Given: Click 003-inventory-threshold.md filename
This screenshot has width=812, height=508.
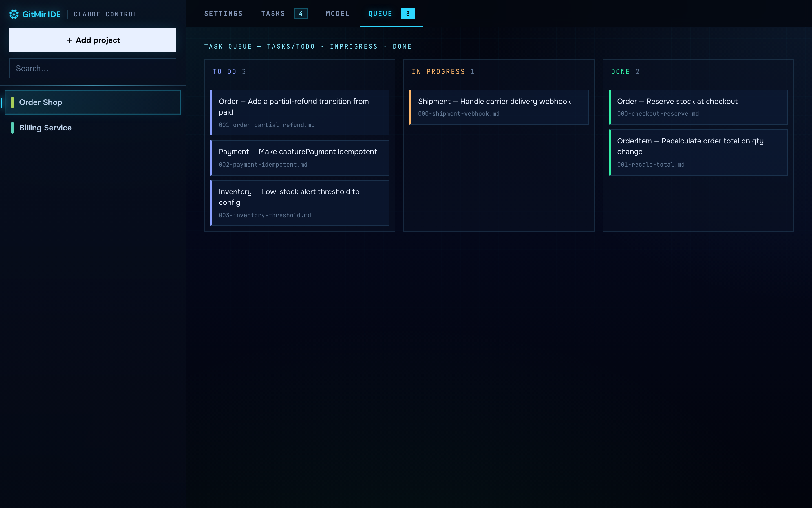Looking at the screenshot, I should pyautogui.click(x=265, y=215).
